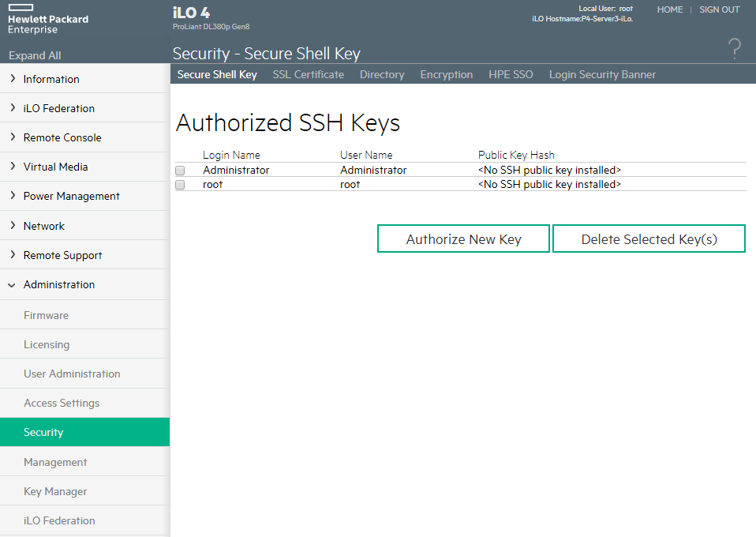Click the iLO 4 product title
Screen dimensions: 756x537
tap(192, 13)
